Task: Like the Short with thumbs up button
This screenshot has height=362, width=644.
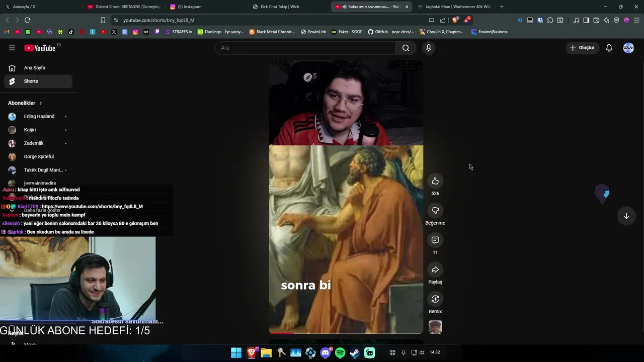Action: [435, 181]
